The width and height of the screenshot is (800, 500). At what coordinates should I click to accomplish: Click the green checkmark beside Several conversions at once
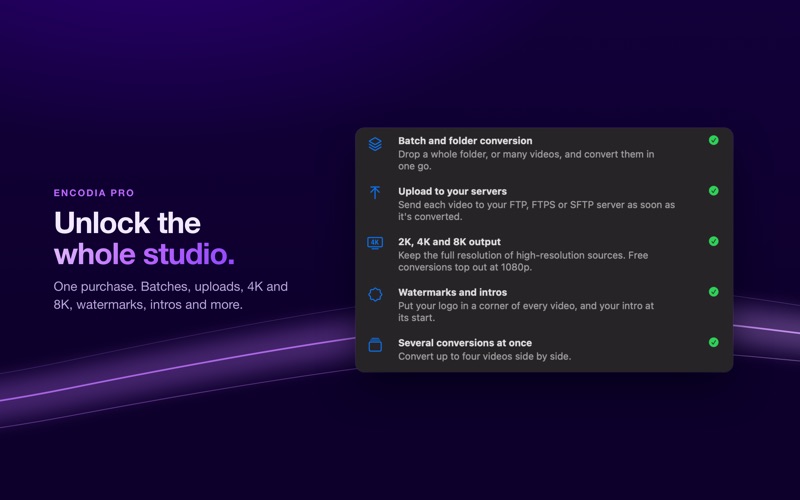[x=713, y=342]
